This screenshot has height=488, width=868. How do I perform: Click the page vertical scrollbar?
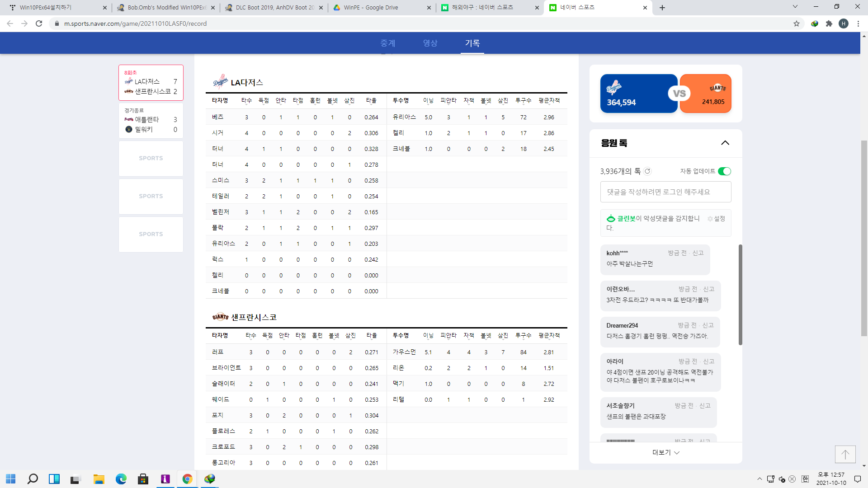click(x=864, y=238)
